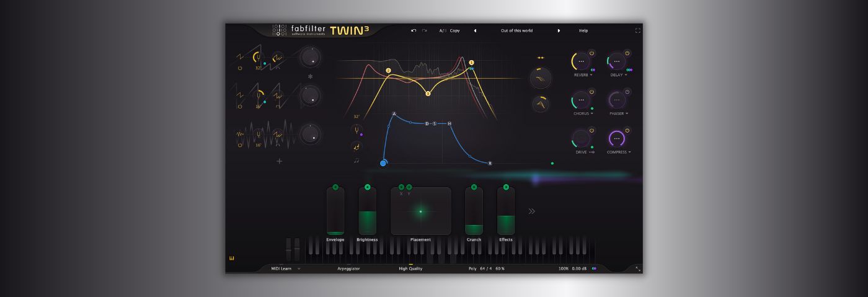
Task: Select the first oscillator waveform icon
Action: [241, 57]
